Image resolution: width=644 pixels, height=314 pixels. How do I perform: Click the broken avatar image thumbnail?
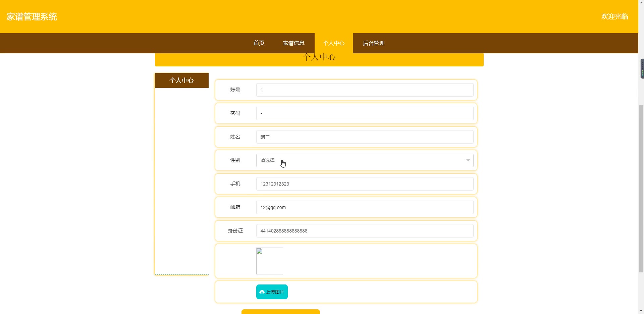coord(270,261)
